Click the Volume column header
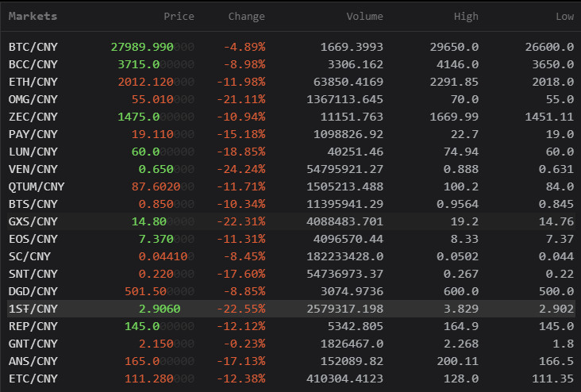This screenshot has width=581, height=392. coord(364,16)
